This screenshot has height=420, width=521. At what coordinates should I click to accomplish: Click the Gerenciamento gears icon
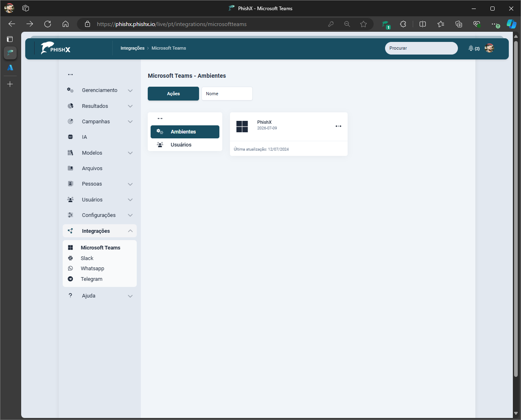[70, 90]
